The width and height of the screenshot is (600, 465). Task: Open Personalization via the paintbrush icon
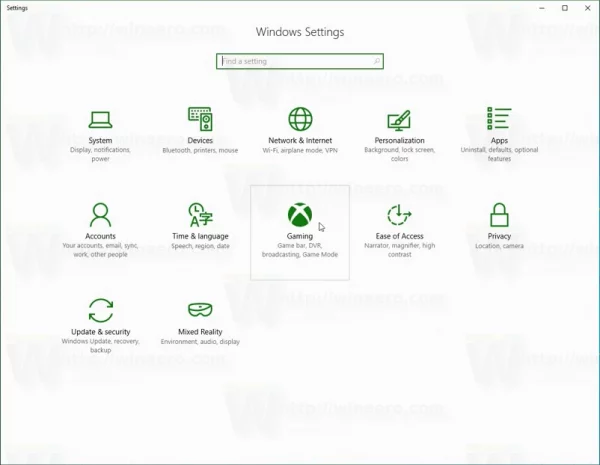coord(399,120)
